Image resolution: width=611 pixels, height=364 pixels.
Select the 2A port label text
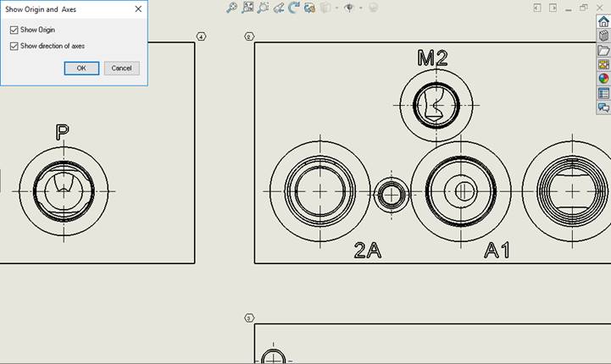[368, 251]
